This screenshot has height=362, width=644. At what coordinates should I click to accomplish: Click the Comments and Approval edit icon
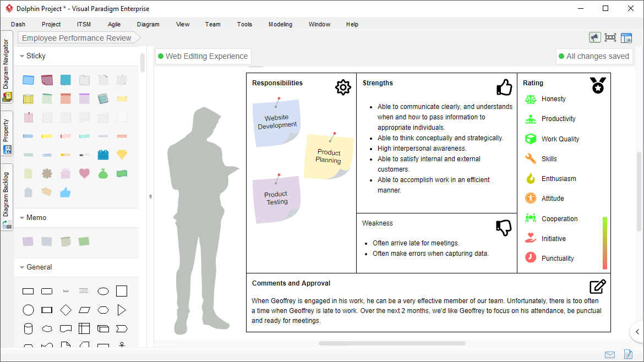[x=598, y=287]
